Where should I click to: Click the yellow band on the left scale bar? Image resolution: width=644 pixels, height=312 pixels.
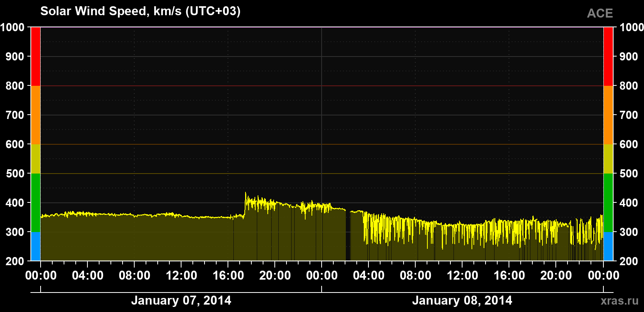(36, 159)
